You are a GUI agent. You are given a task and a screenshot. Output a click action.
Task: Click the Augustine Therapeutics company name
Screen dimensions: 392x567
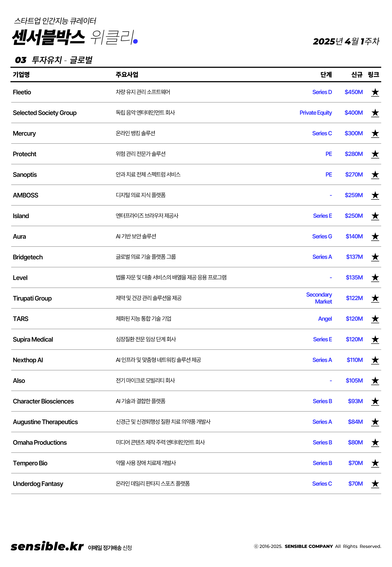45,422
